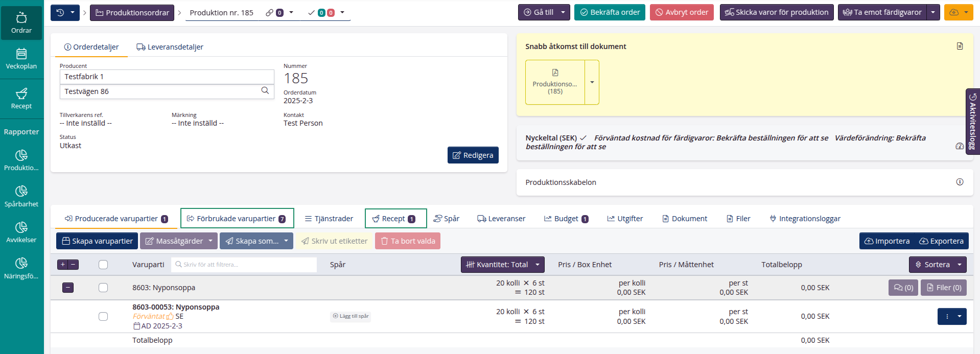Open Spårbarhet report in sidebar
The image size is (980, 354).
21,196
